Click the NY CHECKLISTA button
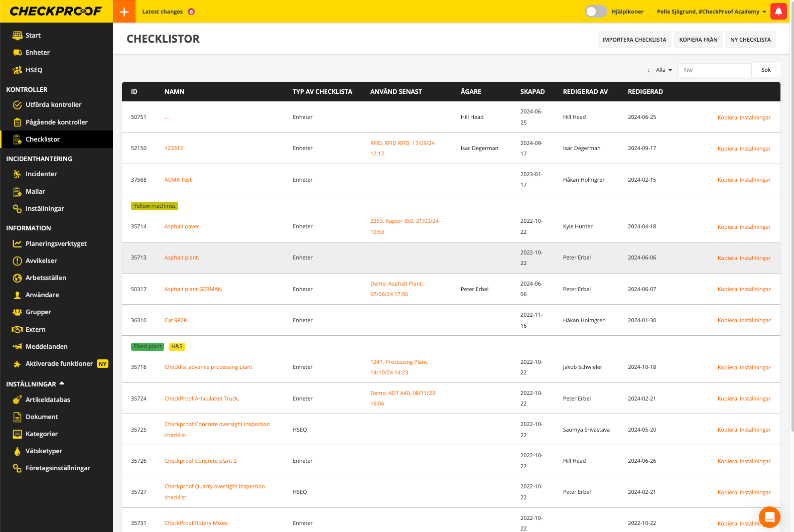The height and width of the screenshot is (532, 794). pyautogui.click(x=750, y=40)
